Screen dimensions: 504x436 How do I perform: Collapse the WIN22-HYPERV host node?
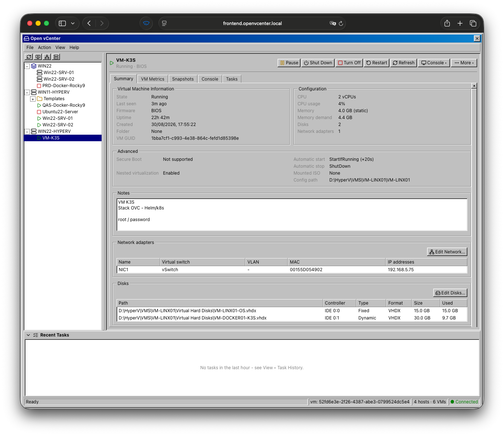pyautogui.click(x=27, y=132)
